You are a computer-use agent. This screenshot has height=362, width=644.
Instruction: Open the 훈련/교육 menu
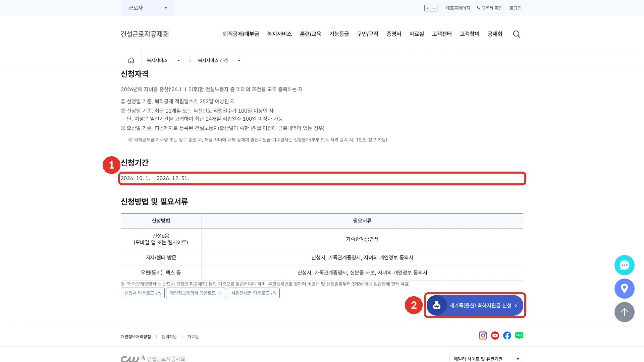(x=310, y=34)
